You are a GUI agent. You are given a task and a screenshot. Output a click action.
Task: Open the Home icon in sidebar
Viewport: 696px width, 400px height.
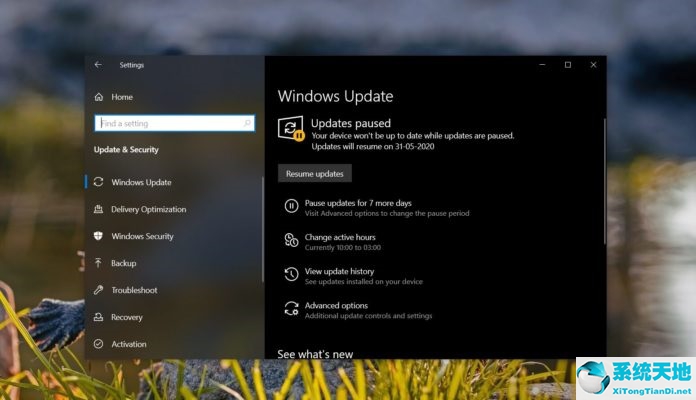point(99,97)
